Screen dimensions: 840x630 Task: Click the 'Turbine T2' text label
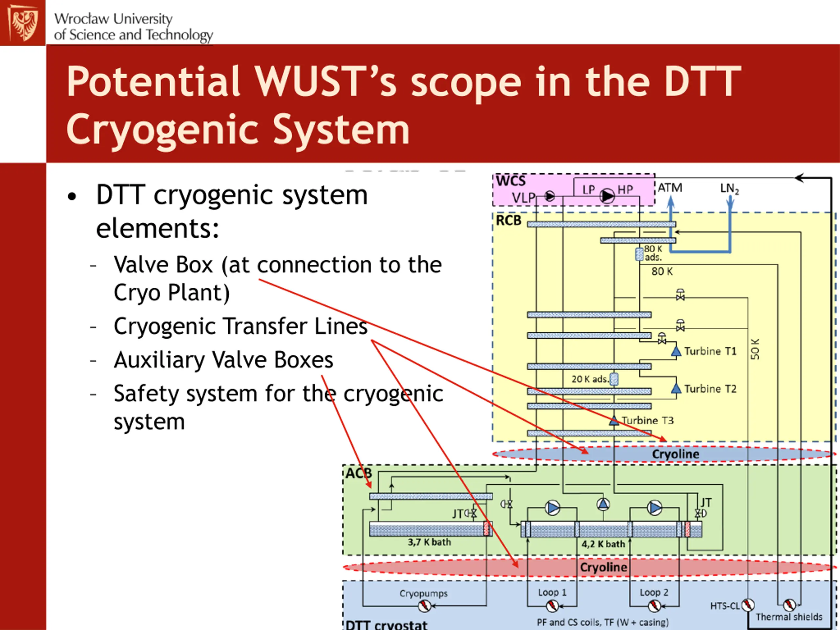(710, 388)
